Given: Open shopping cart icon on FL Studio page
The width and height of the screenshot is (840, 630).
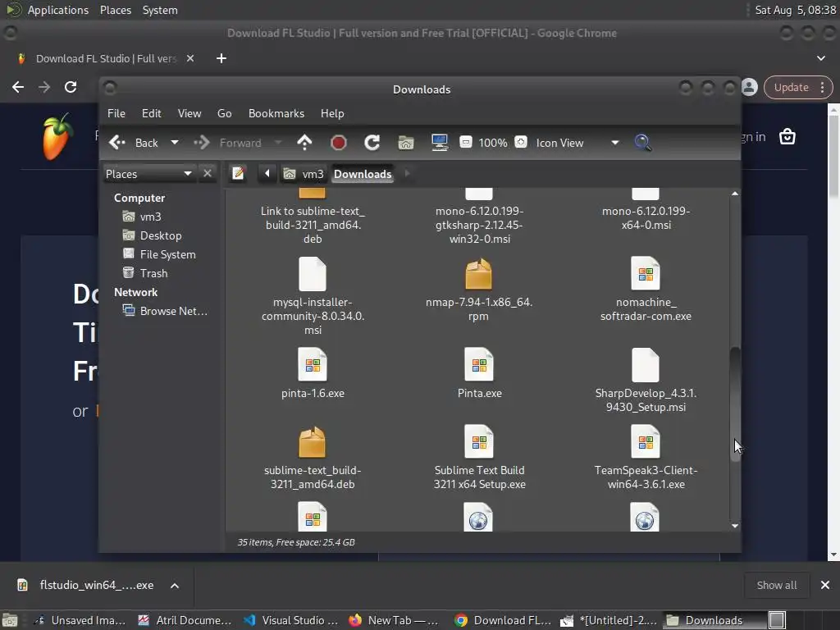Looking at the screenshot, I should coord(787,137).
